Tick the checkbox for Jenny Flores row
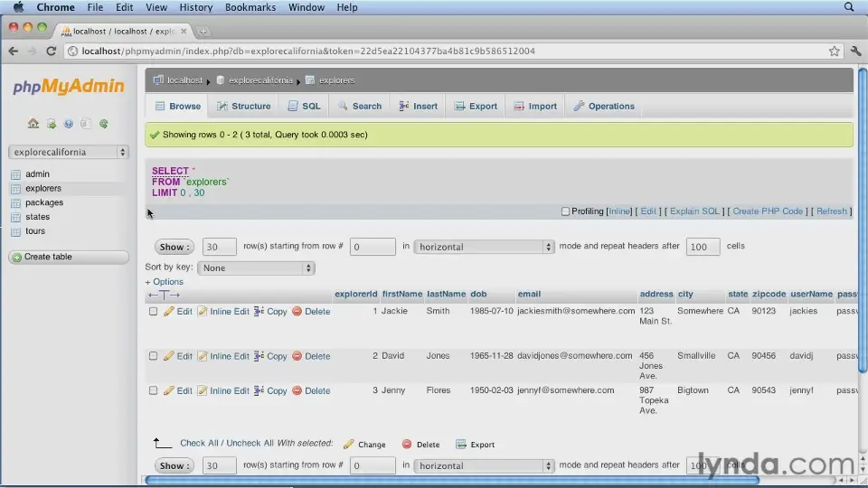This screenshot has height=488, width=868. tap(154, 390)
